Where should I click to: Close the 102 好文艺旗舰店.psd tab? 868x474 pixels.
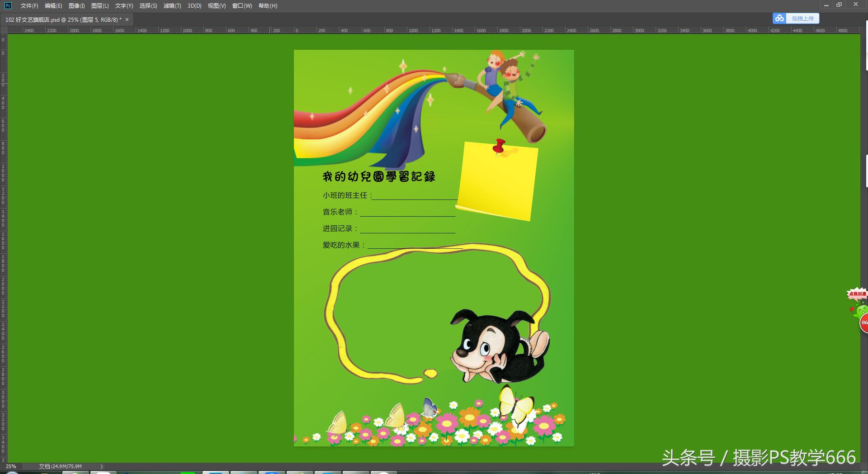[127, 19]
